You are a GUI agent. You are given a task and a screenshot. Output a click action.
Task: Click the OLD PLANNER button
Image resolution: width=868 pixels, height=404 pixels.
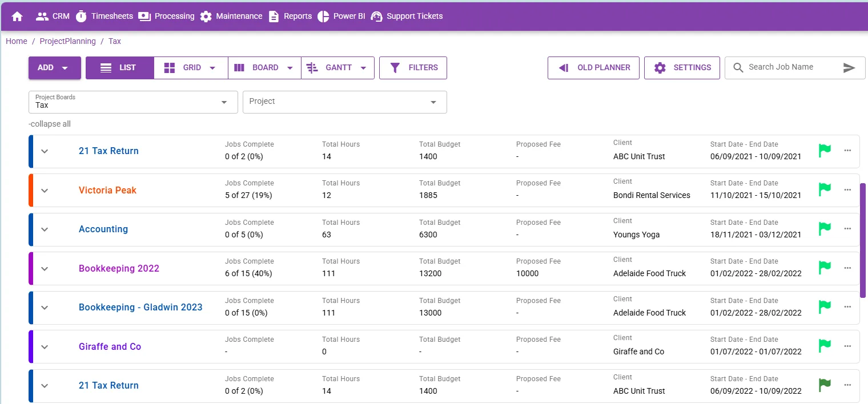point(593,68)
